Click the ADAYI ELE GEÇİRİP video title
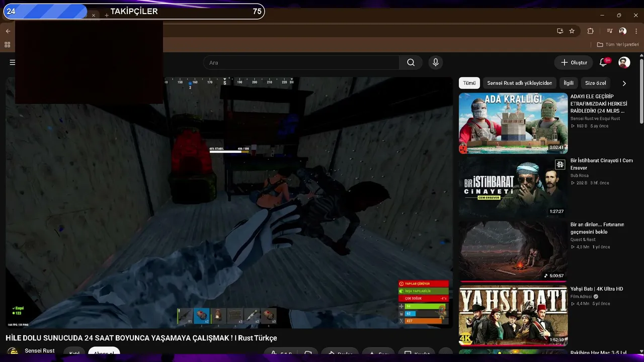Image resolution: width=644 pixels, height=362 pixels. pos(599,104)
